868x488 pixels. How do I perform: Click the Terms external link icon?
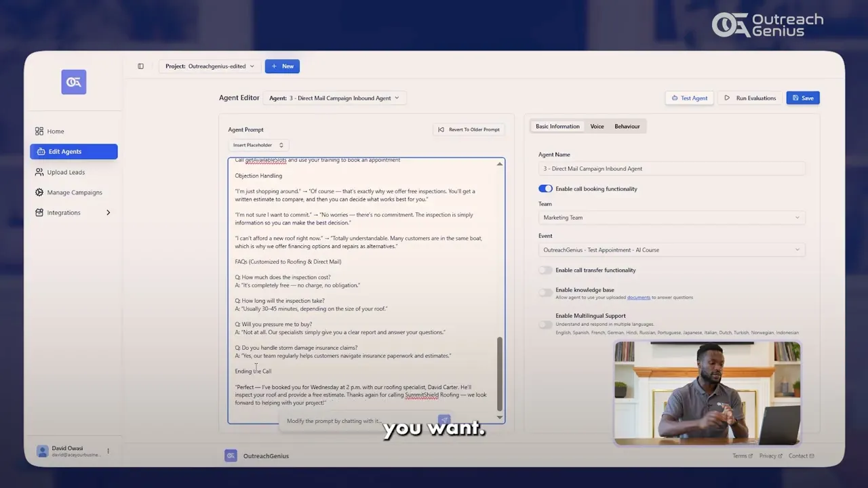tap(750, 456)
